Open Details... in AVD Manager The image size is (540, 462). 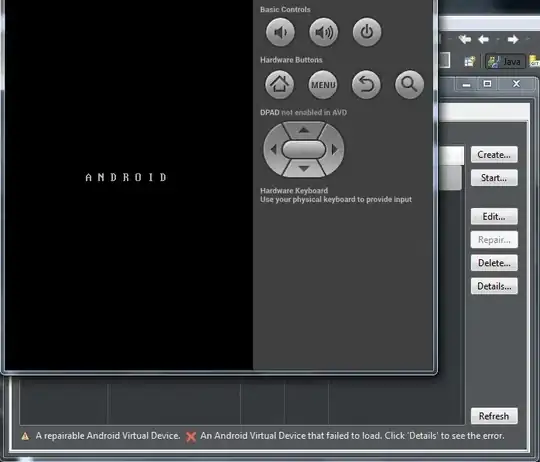click(494, 286)
